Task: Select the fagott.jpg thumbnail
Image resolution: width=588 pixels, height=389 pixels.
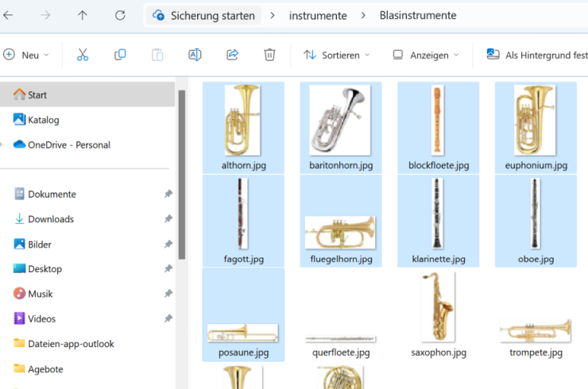Action: [x=242, y=214]
